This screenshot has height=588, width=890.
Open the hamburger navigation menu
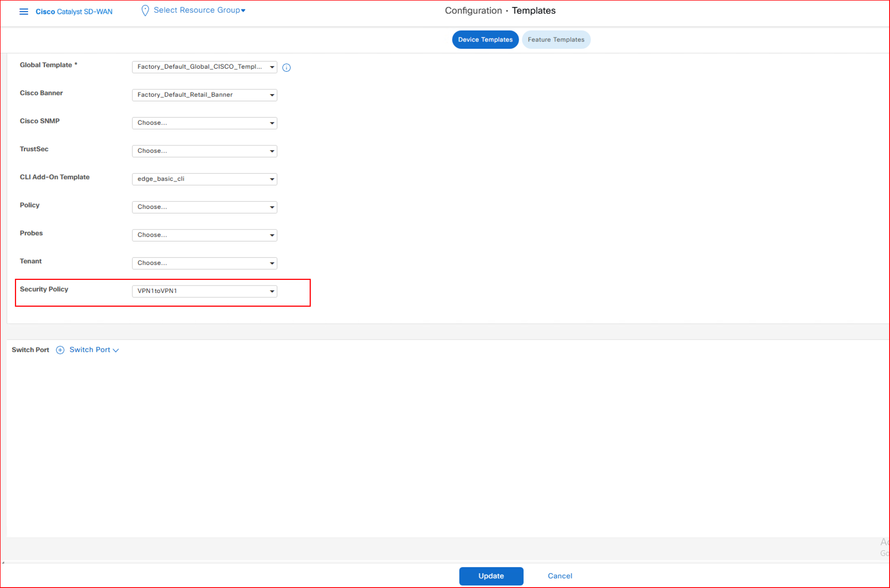coord(24,12)
